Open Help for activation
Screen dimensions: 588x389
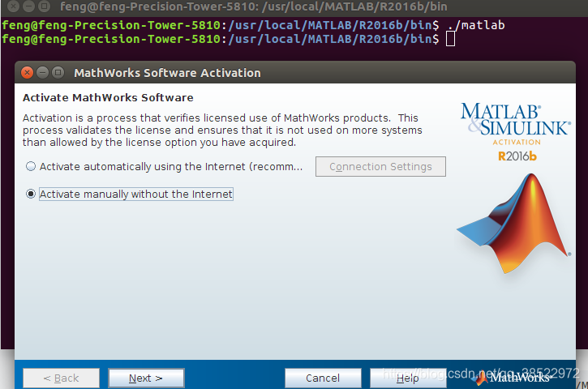(x=408, y=378)
